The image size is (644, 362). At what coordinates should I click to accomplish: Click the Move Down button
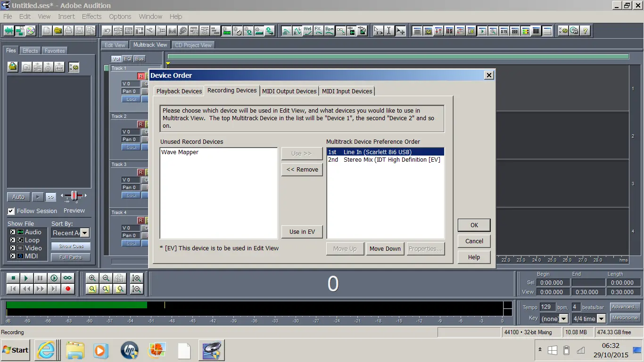tap(385, 249)
